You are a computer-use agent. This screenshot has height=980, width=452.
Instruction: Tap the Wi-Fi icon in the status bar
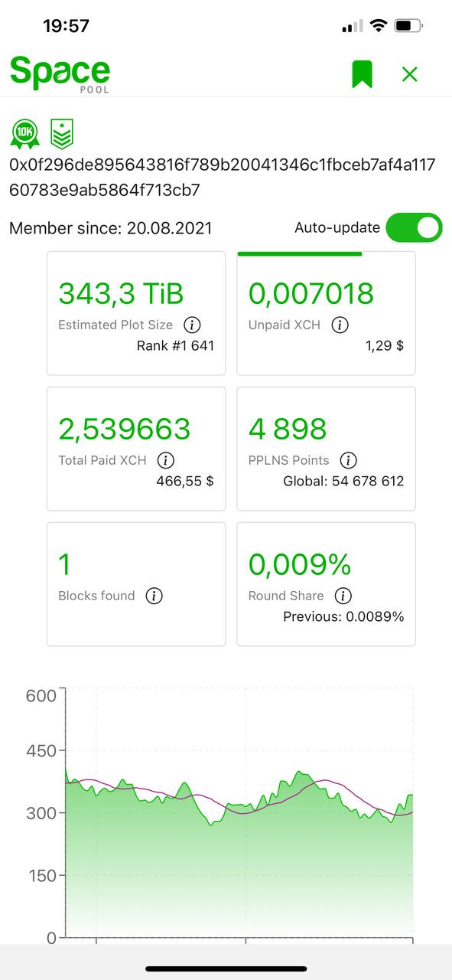[378, 26]
